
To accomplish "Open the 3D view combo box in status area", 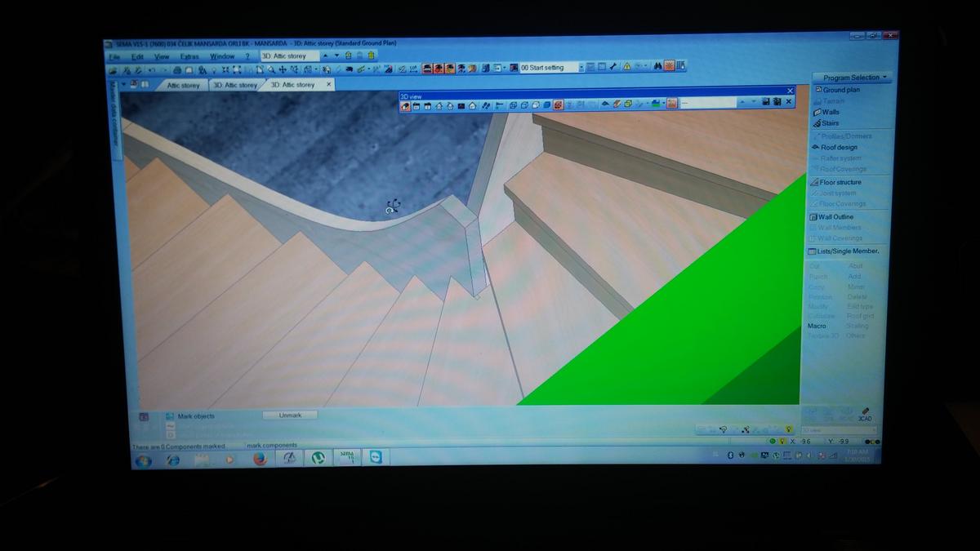I will 838,430.
